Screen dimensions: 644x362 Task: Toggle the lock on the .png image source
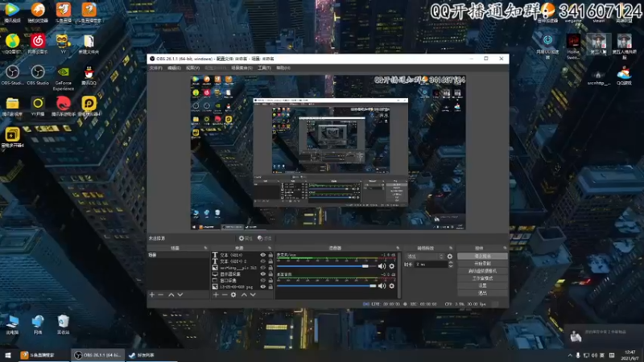click(270, 287)
